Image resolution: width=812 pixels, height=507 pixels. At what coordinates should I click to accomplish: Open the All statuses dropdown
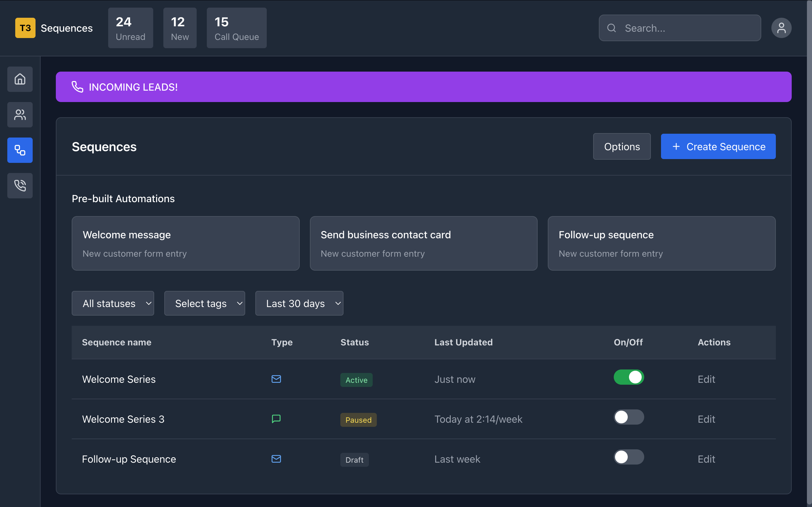click(x=113, y=304)
